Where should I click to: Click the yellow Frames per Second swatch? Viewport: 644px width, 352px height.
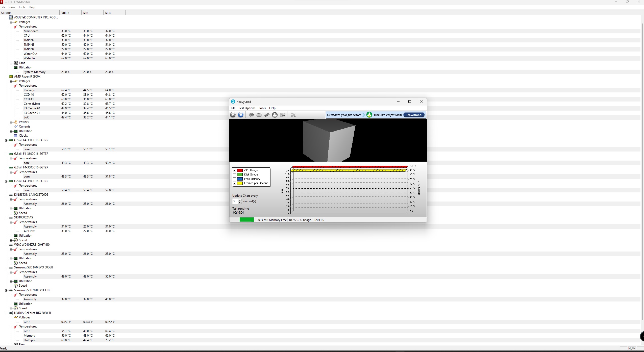click(240, 183)
